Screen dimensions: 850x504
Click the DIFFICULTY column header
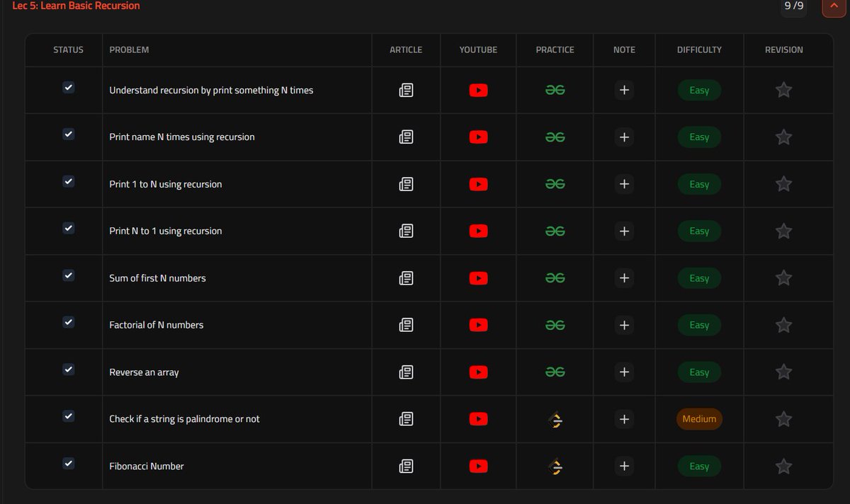pos(699,50)
